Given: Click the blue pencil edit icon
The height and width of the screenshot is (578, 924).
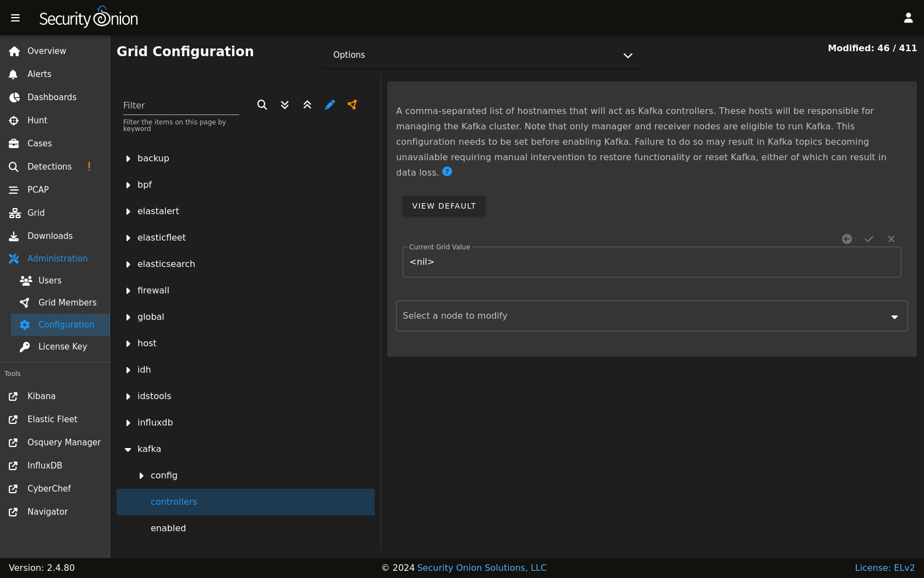Looking at the screenshot, I should click(x=330, y=105).
